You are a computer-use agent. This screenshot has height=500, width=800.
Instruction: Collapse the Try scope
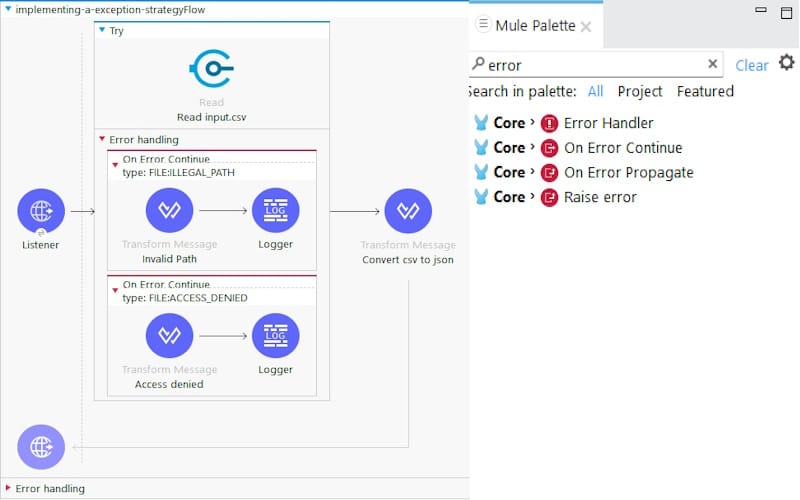[x=102, y=31]
